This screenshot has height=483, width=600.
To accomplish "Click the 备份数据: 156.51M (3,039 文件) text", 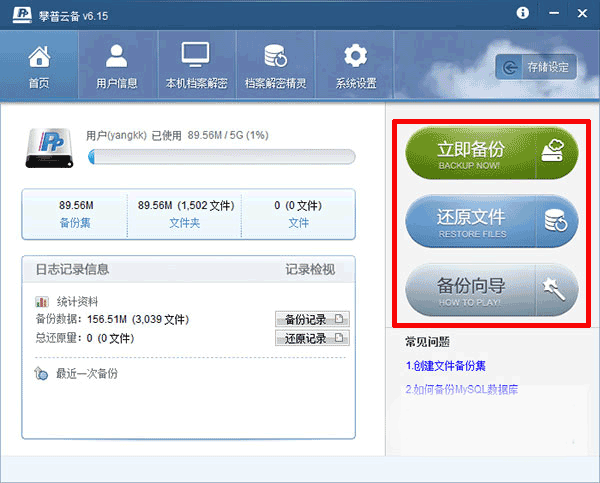I will 112,319.
